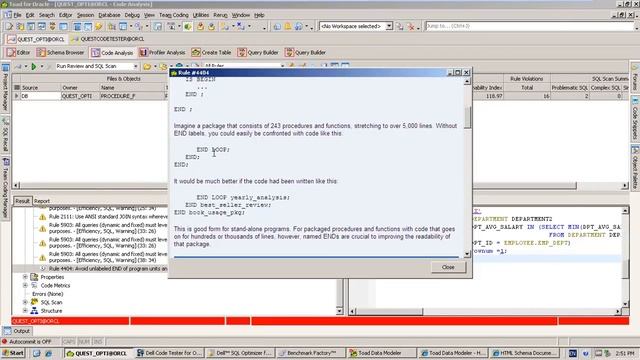This screenshot has height=360, width=640.
Task: Switch to the Schema Browser tab
Action: (x=60, y=53)
